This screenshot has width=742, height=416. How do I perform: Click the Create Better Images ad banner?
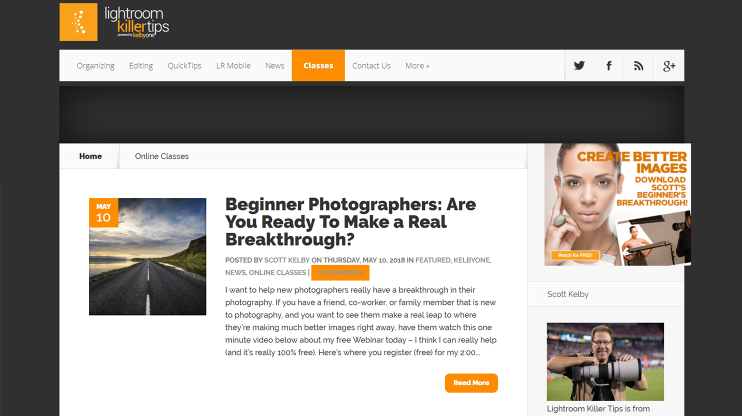click(x=618, y=204)
